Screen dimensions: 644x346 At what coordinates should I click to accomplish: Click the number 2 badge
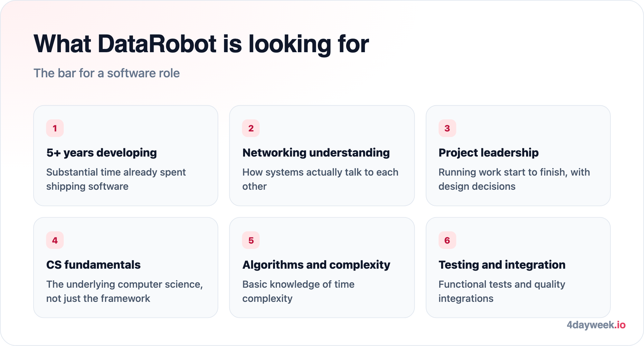click(251, 128)
